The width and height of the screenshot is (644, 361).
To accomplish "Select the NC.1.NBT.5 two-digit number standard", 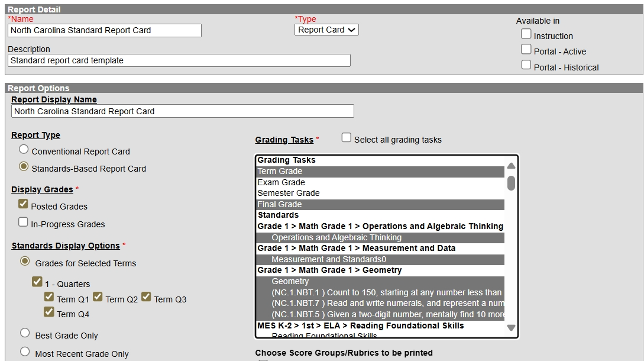I will click(380, 314).
